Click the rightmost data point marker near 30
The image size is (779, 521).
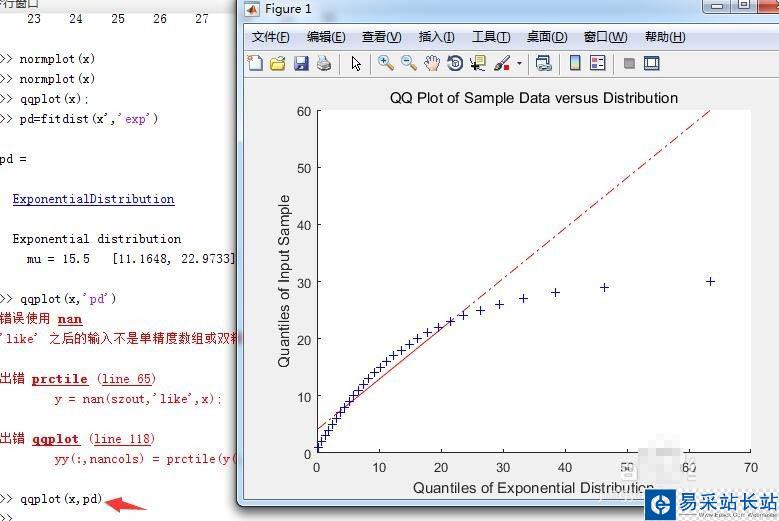[x=710, y=282]
